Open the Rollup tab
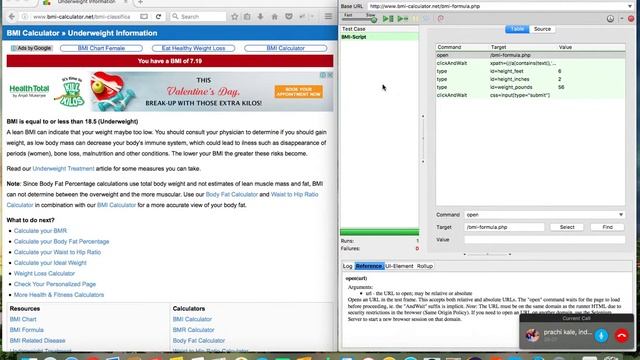640x360 pixels. 424,266
